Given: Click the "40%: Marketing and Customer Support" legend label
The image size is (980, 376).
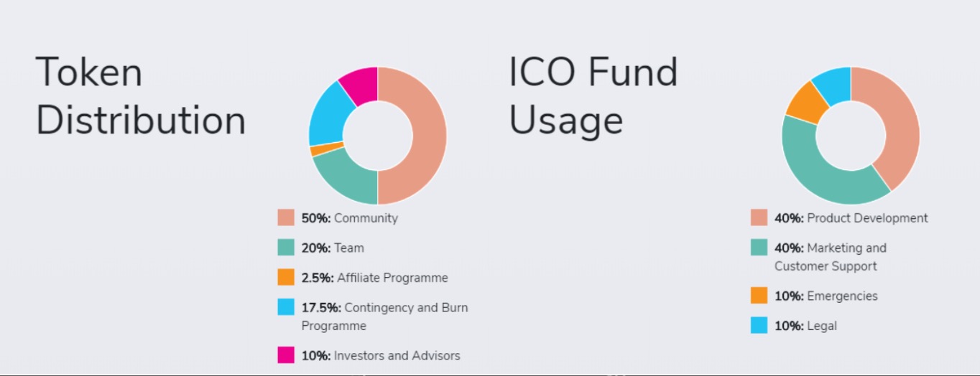Looking at the screenshot, I should [x=830, y=257].
